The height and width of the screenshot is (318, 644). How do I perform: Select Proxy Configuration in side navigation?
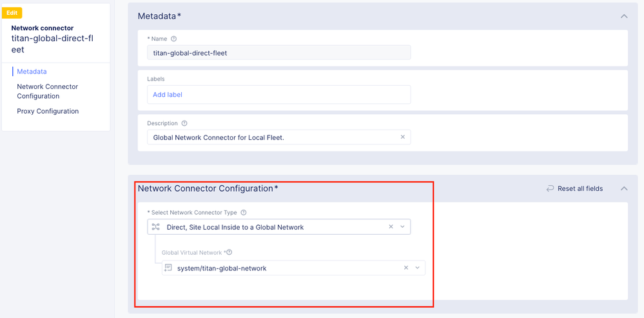[48, 111]
